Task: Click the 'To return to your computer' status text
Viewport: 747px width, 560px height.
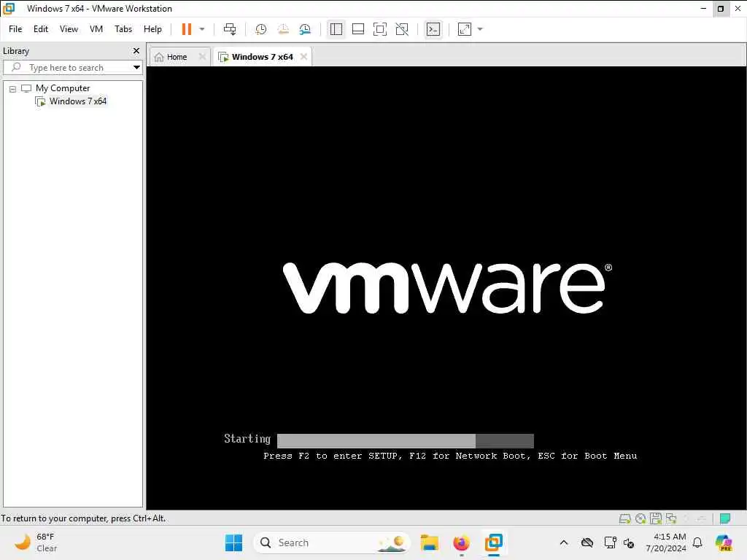Action: (83, 518)
